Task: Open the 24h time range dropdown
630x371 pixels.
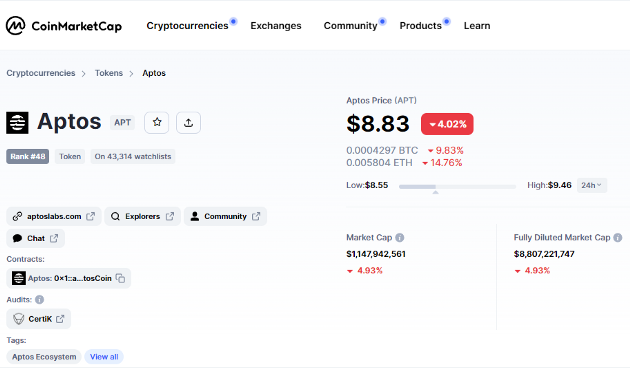Action: pyautogui.click(x=591, y=185)
